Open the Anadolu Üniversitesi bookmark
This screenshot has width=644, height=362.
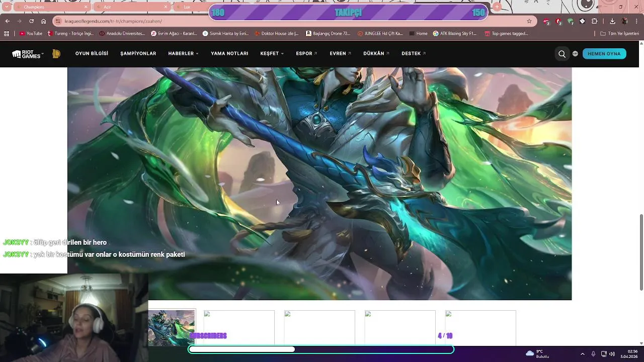[122, 34]
